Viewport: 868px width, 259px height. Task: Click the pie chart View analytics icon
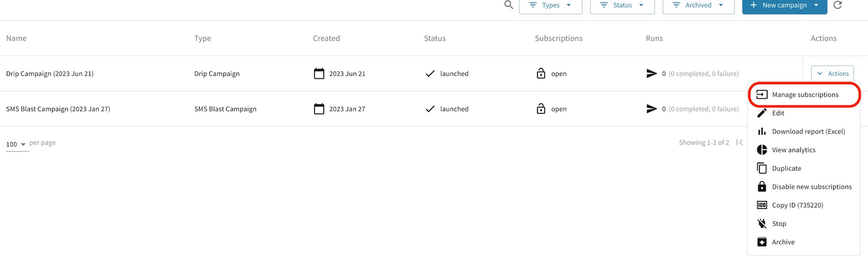point(762,150)
